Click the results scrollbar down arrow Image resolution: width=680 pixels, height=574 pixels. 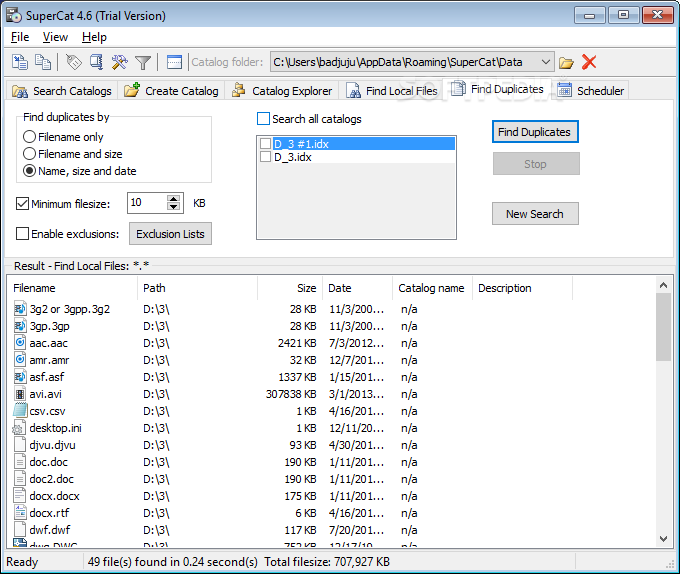click(663, 538)
